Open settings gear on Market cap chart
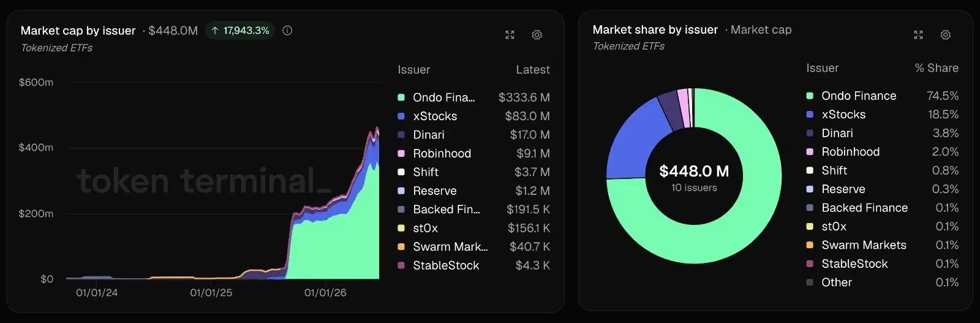The width and height of the screenshot is (980, 323). coord(537,35)
